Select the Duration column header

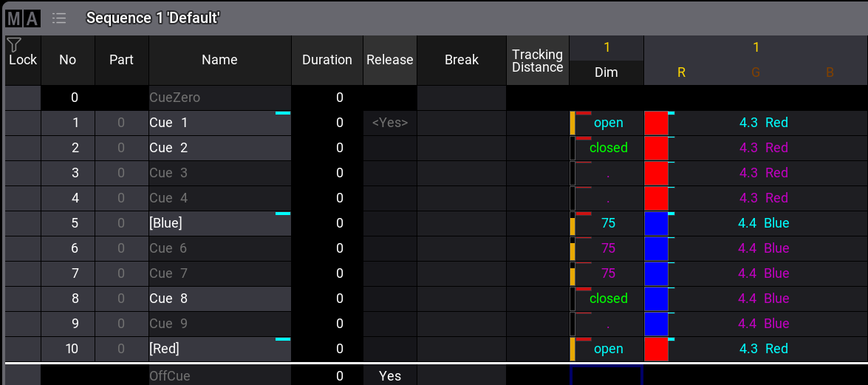(327, 60)
